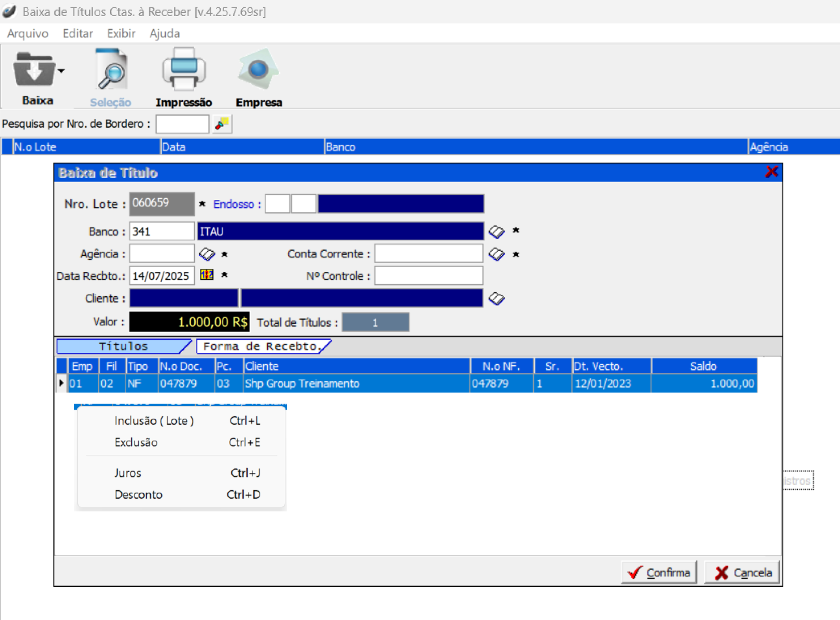Screen dimensions: 840x620
Task: Click the Nº Controle input field
Action: click(x=428, y=276)
